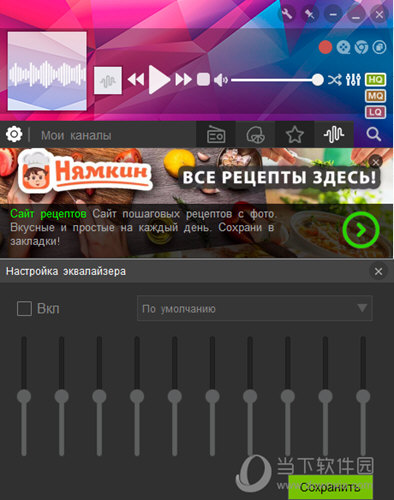Adjust the volume slider handle
The width and height of the screenshot is (394, 500).
point(318,80)
